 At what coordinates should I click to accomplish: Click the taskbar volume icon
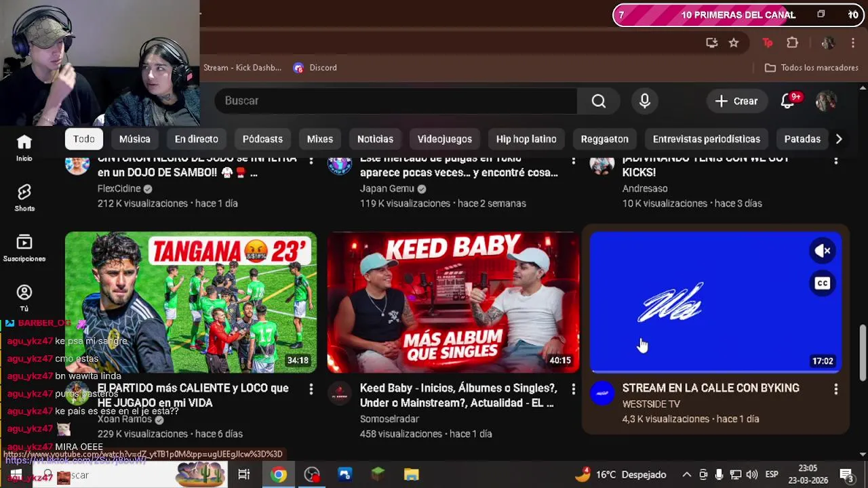pyautogui.click(x=751, y=474)
